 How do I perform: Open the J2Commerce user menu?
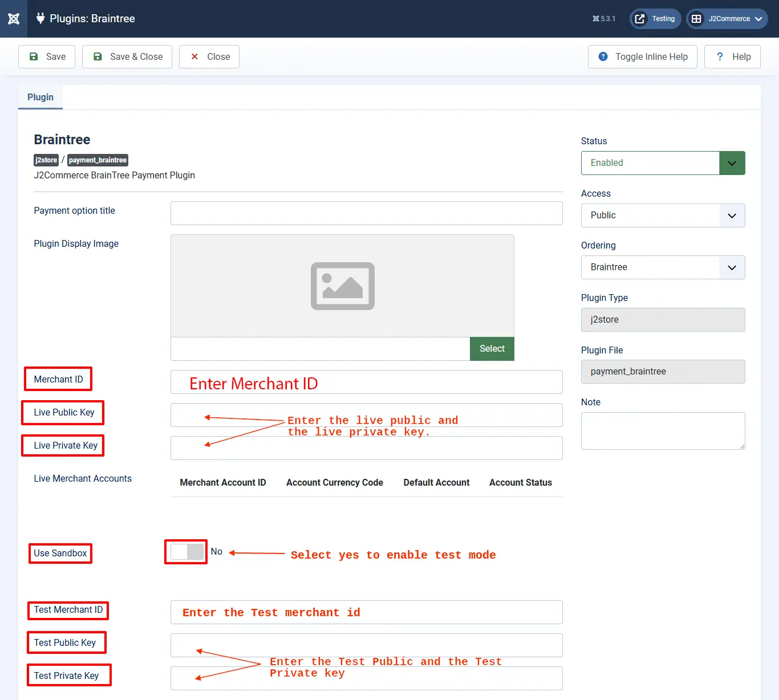[x=727, y=19]
